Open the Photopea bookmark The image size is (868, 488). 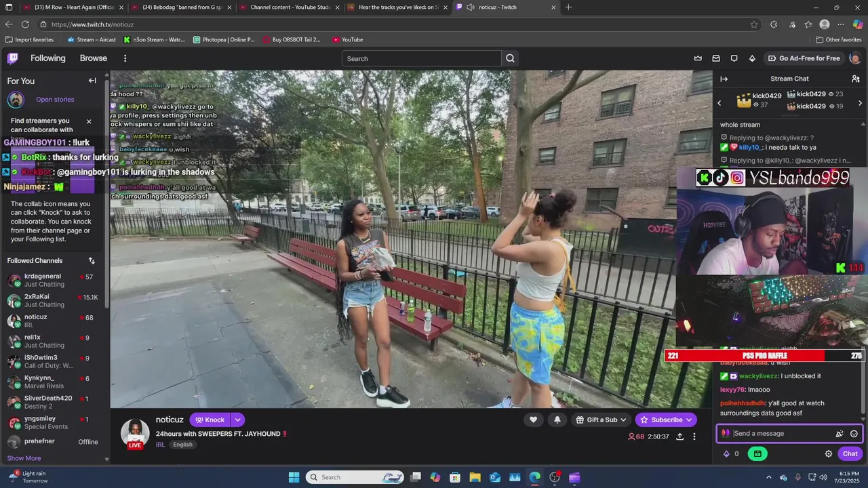(x=224, y=39)
